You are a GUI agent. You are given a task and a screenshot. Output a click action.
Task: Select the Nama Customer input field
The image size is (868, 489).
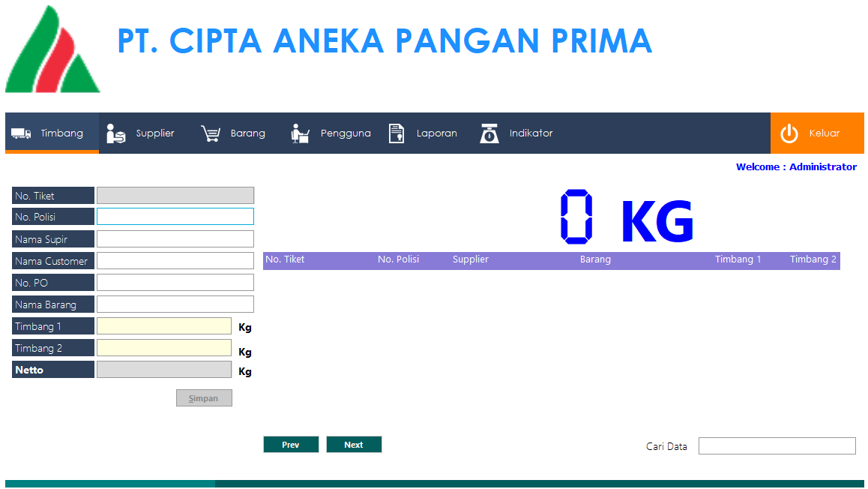pyautogui.click(x=175, y=261)
